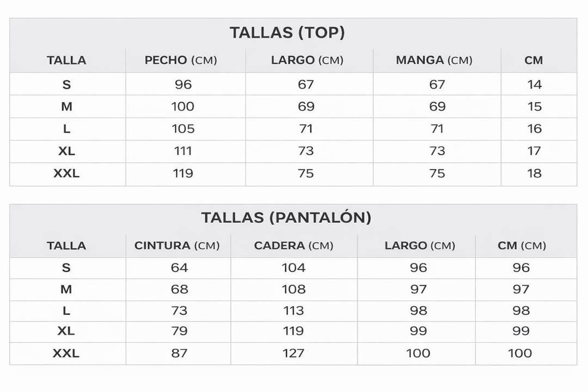Image resolution: width=588 pixels, height=392 pixels.
Task: Select cadera value 127 for XXL
Action: [293, 353]
